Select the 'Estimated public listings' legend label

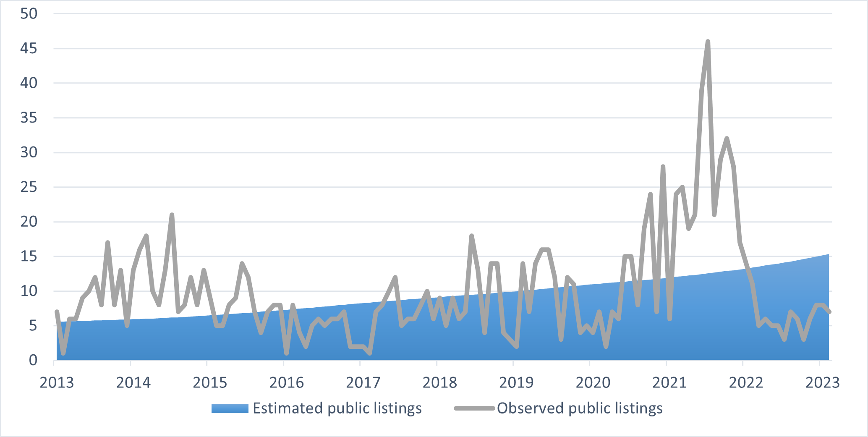(337, 408)
